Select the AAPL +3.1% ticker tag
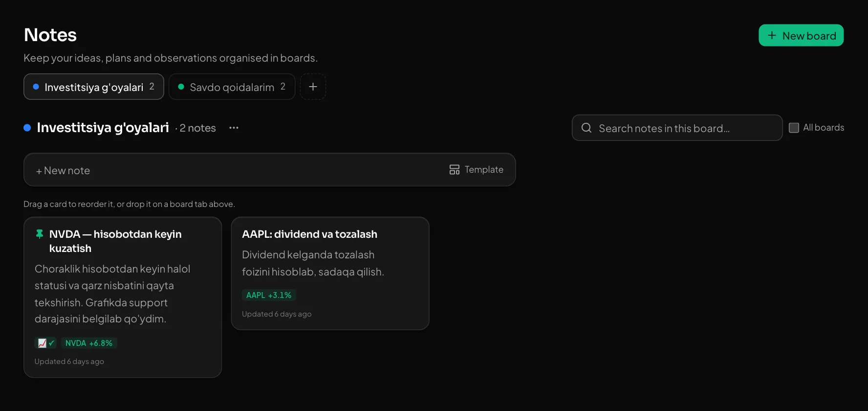The image size is (868, 411). coord(269,295)
